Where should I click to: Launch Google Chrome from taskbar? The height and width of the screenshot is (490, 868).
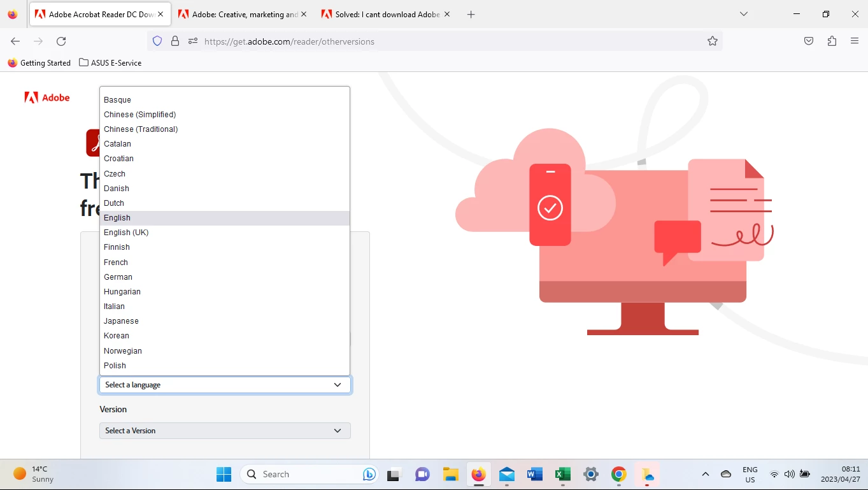coord(619,474)
